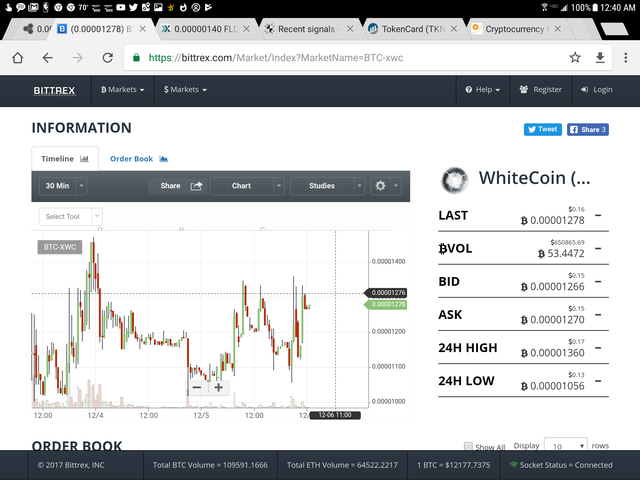Close the active Bittrex (0.00001278) tab
Image resolution: width=640 pixels, height=480 pixels.
pos(142,29)
